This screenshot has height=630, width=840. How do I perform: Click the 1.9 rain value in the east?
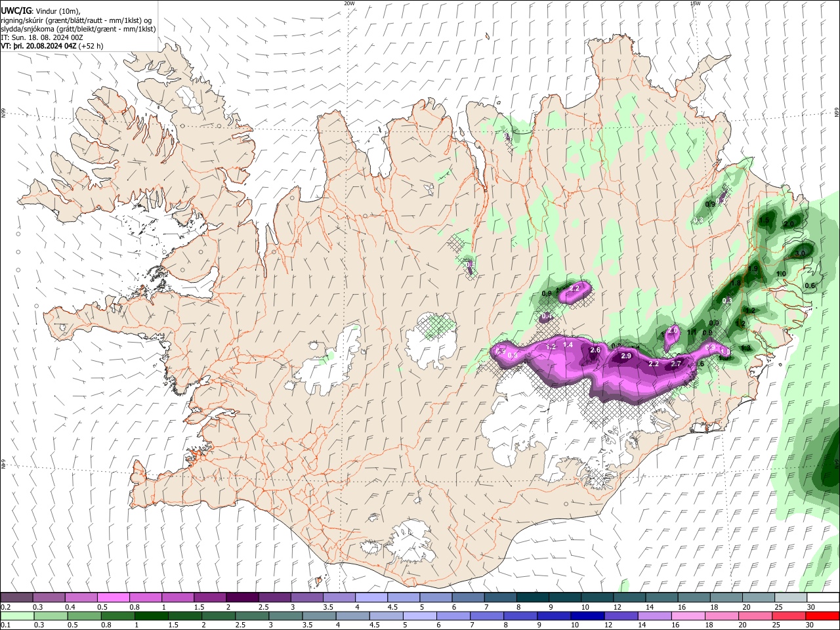click(753, 268)
